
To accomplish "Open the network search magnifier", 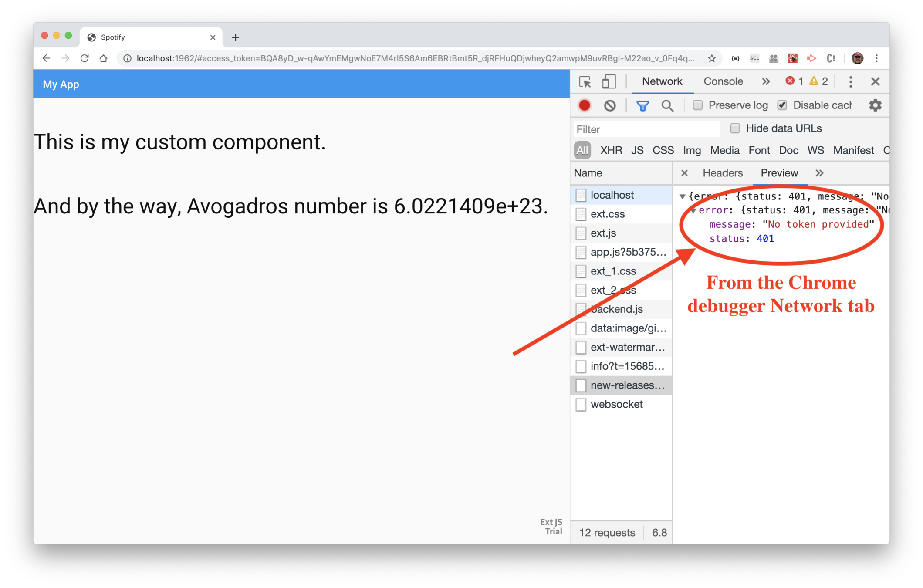I will 667,105.
